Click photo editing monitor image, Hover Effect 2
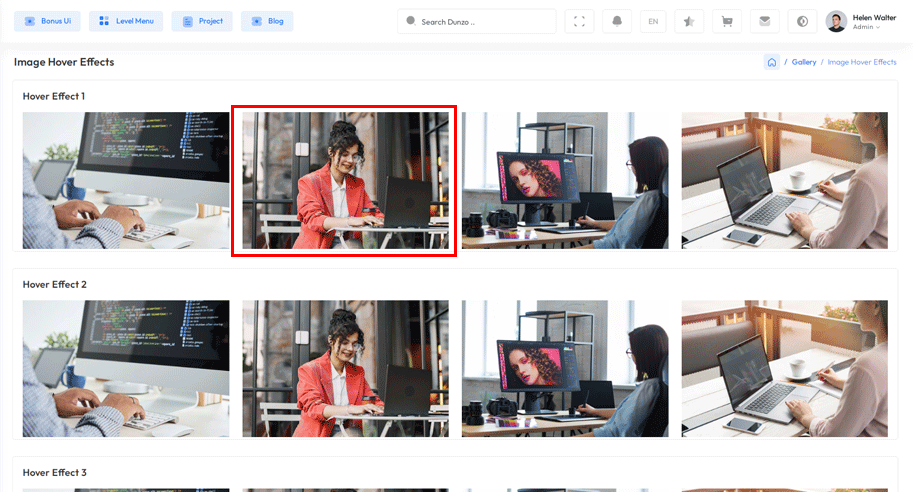The width and height of the screenshot is (913, 492). 565,369
